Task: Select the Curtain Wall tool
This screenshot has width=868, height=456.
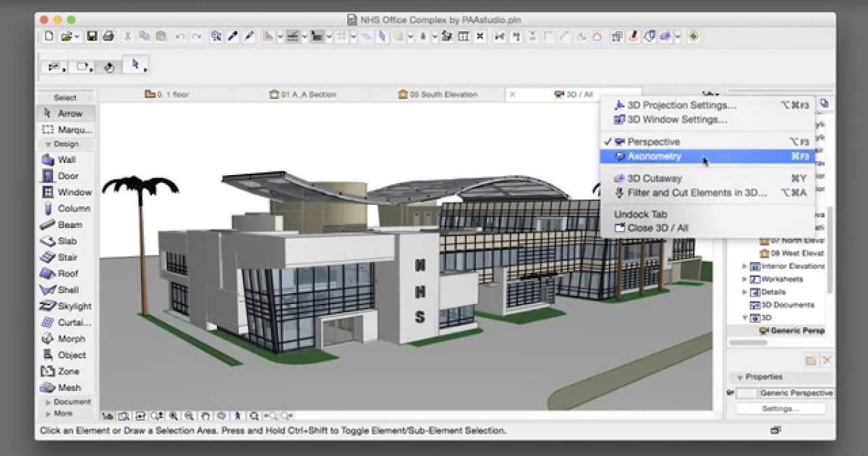Action: click(66, 322)
